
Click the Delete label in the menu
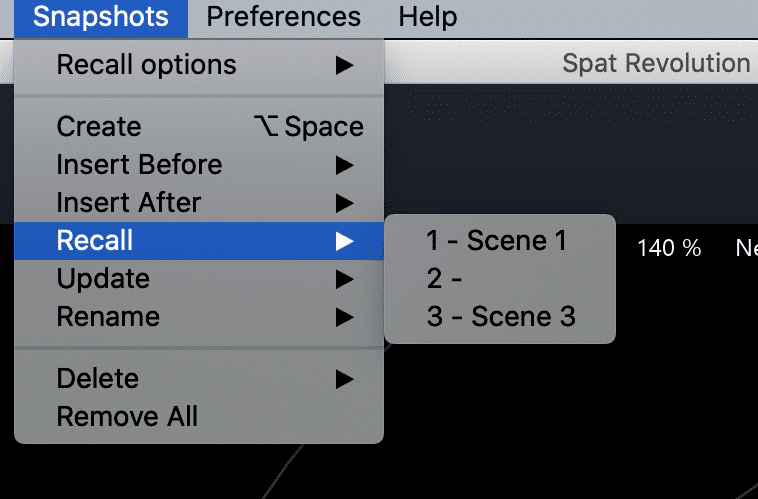point(97,379)
